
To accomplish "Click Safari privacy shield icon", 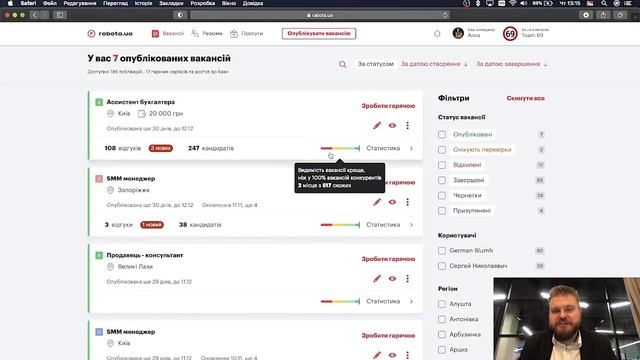I will click(x=180, y=15).
